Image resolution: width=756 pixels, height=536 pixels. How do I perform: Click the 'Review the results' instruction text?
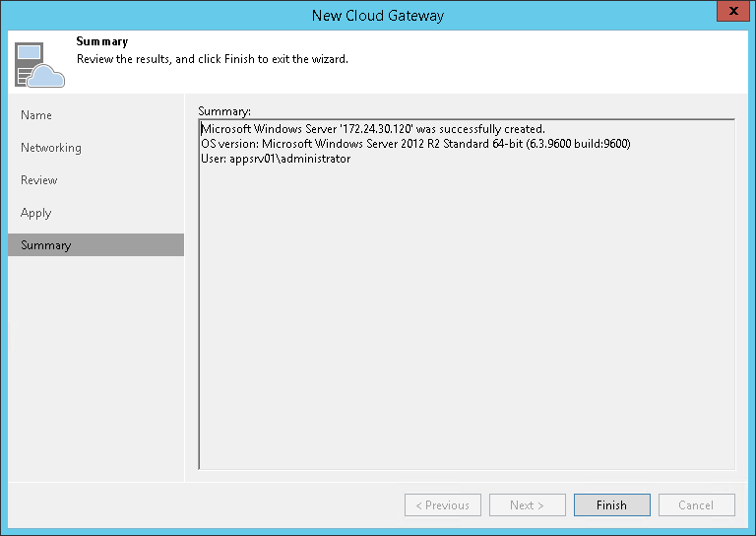coord(213,59)
